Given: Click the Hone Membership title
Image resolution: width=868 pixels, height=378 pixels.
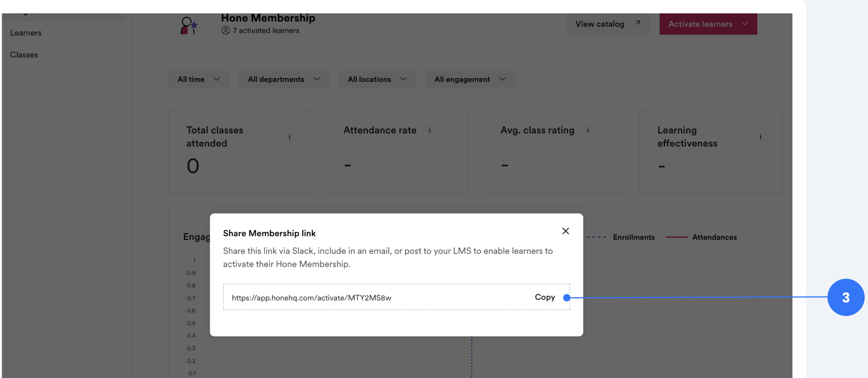Looking at the screenshot, I should (268, 18).
